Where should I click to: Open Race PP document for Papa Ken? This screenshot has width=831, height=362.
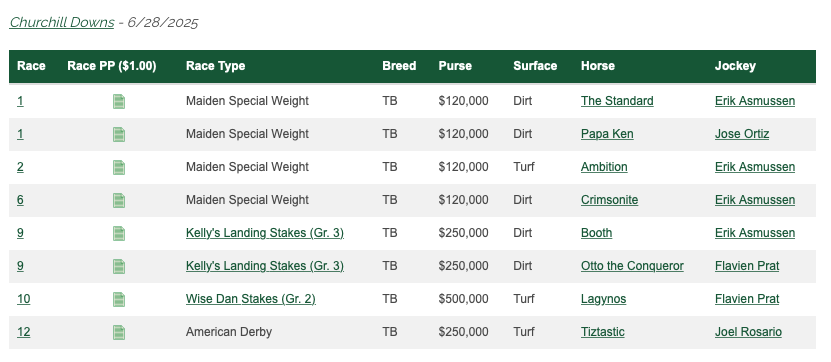pos(119,134)
